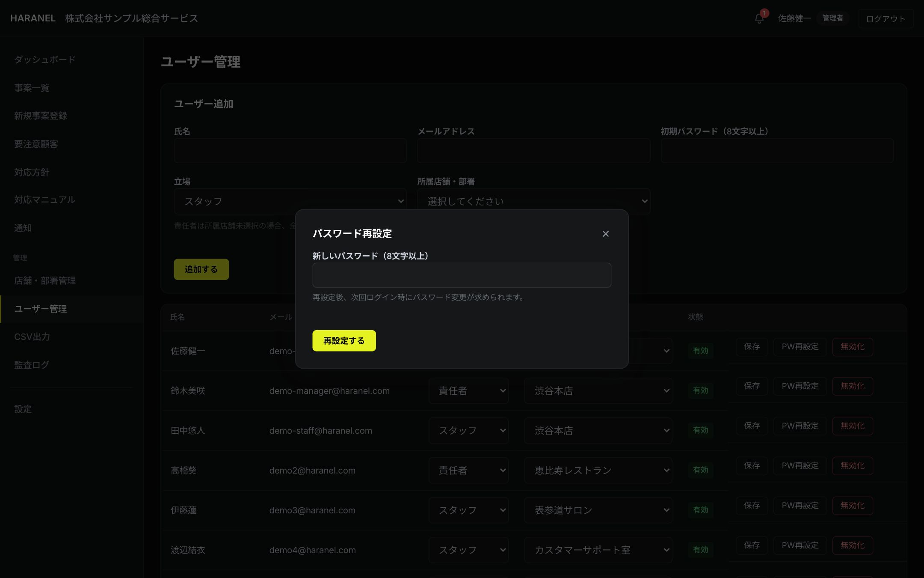Open 監査ログ in sidebar

[32, 365]
